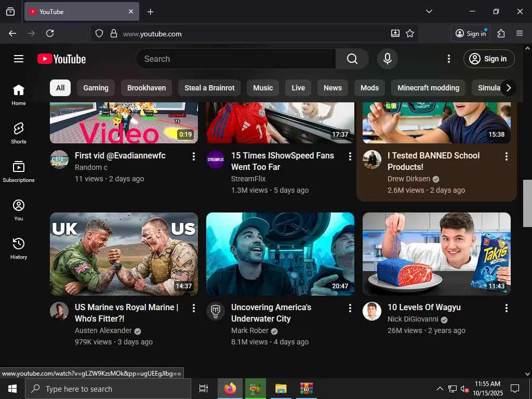
Task: Select the News category chip
Action: pyautogui.click(x=332, y=88)
